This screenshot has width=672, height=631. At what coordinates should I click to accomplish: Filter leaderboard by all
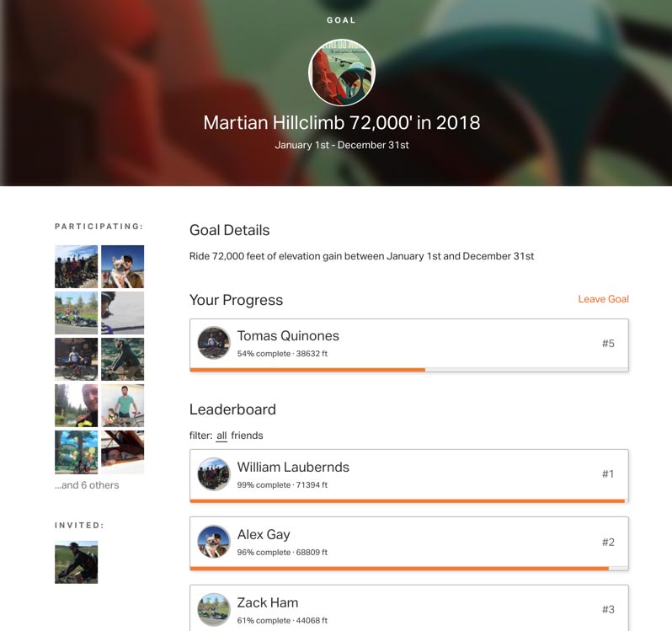point(221,436)
